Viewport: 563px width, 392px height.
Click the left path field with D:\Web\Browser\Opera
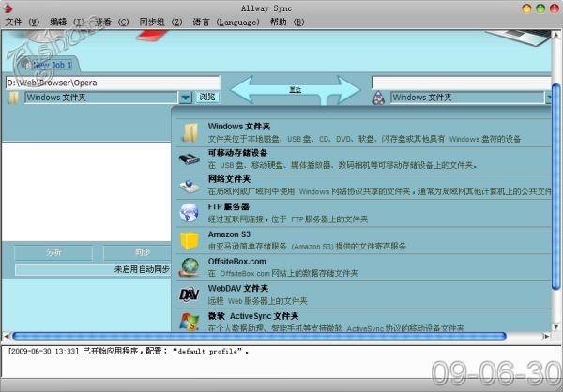coord(113,83)
